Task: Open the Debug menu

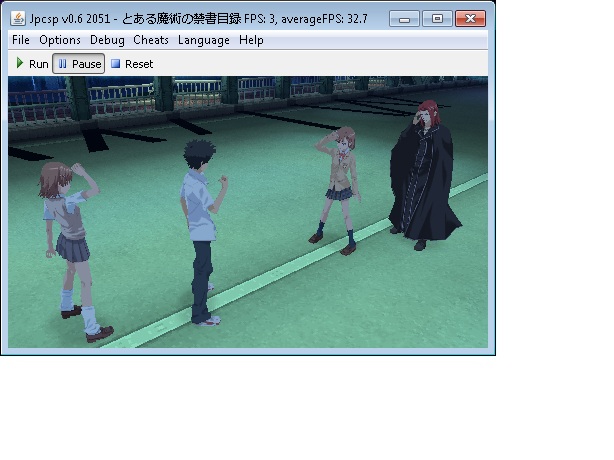Action: pyautogui.click(x=107, y=40)
